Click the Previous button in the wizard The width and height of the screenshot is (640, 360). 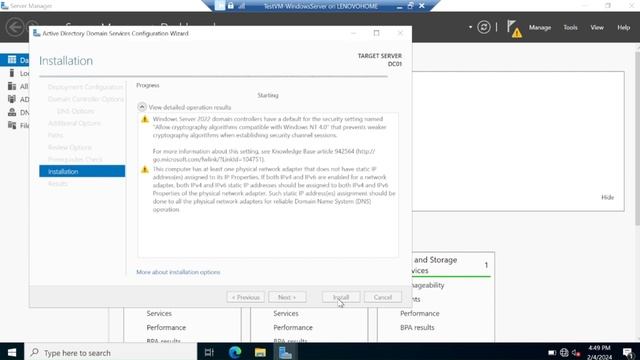click(x=245, y=297)
